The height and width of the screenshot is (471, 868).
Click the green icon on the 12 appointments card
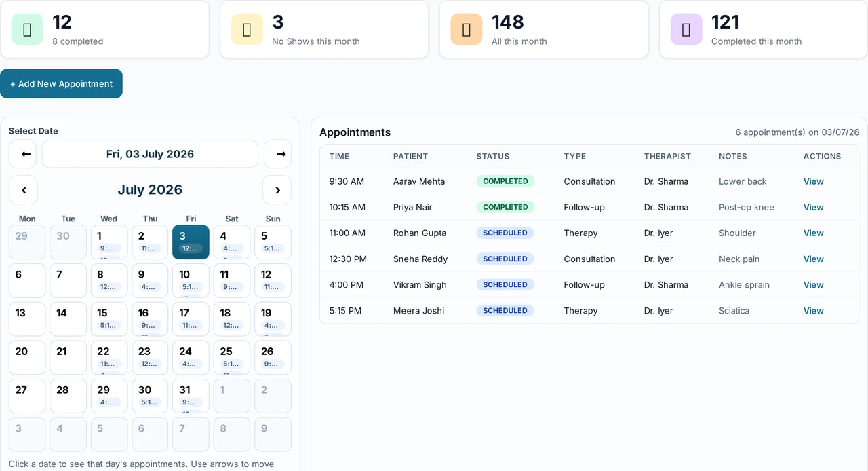point(27,29)
